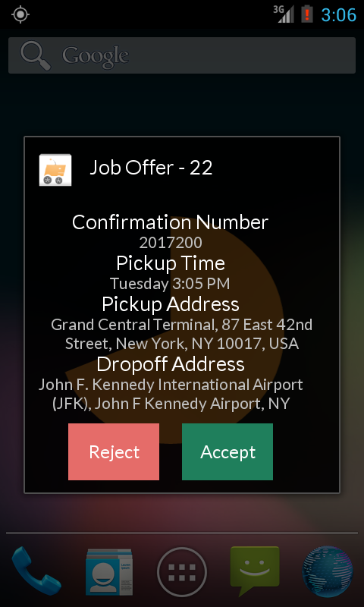Open the Contacts app icon
The image size is (364, 607).
[x=109, y=572]
